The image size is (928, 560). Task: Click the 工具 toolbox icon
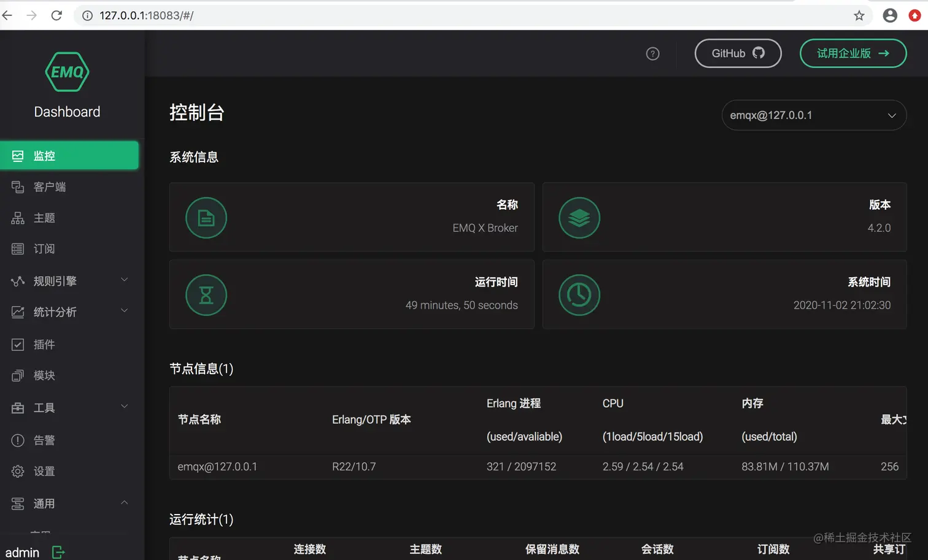18,408
